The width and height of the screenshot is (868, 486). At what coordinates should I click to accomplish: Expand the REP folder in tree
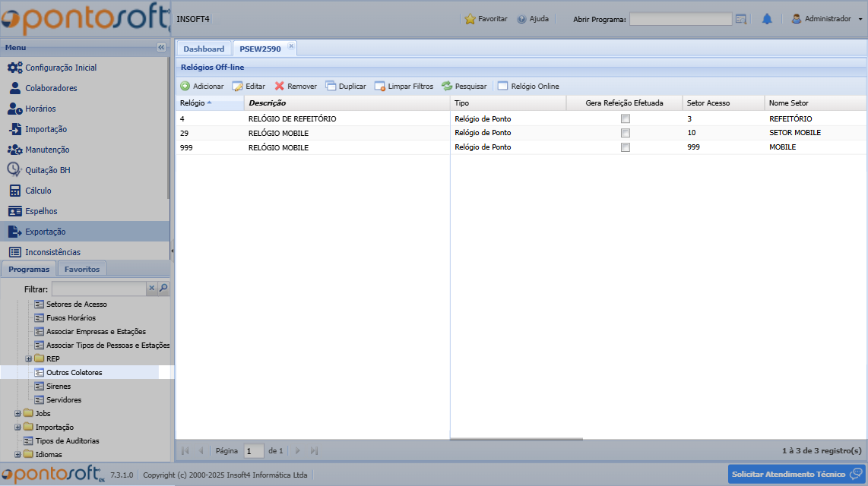(29, 359)
